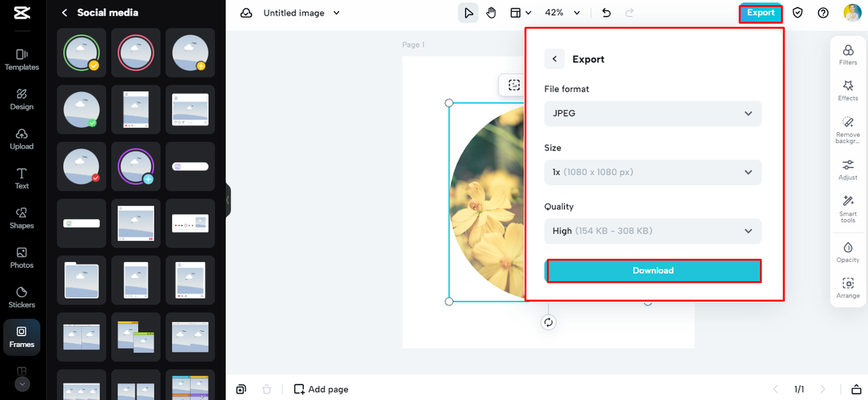
Task: Open Filters in right panel
Action: pos(848,55)
